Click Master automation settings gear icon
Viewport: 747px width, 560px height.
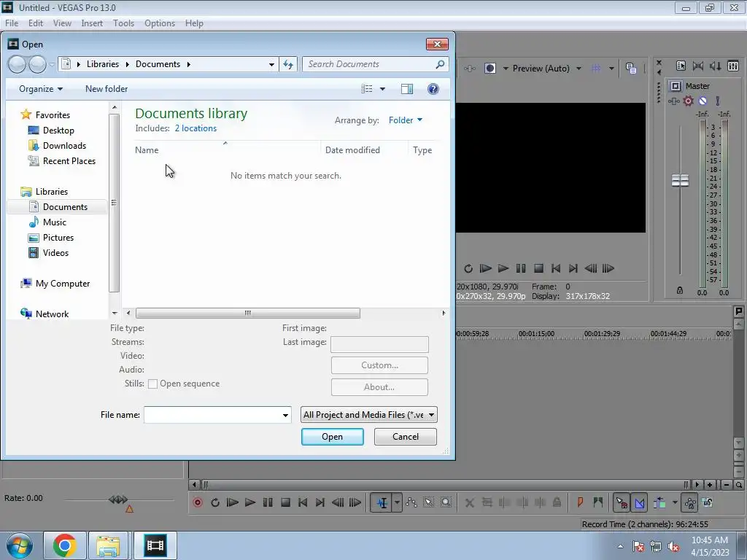pyautogui.click(x=688, y=101)
